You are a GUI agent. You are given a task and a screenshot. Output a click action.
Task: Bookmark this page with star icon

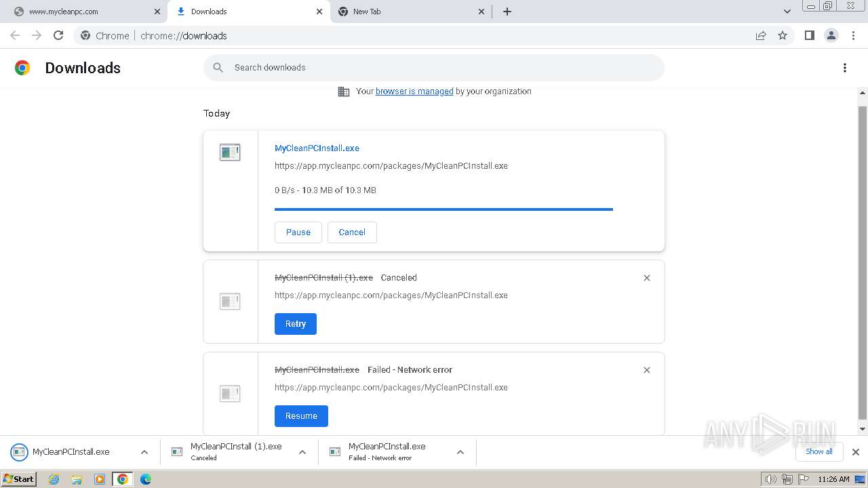(783, 36)
